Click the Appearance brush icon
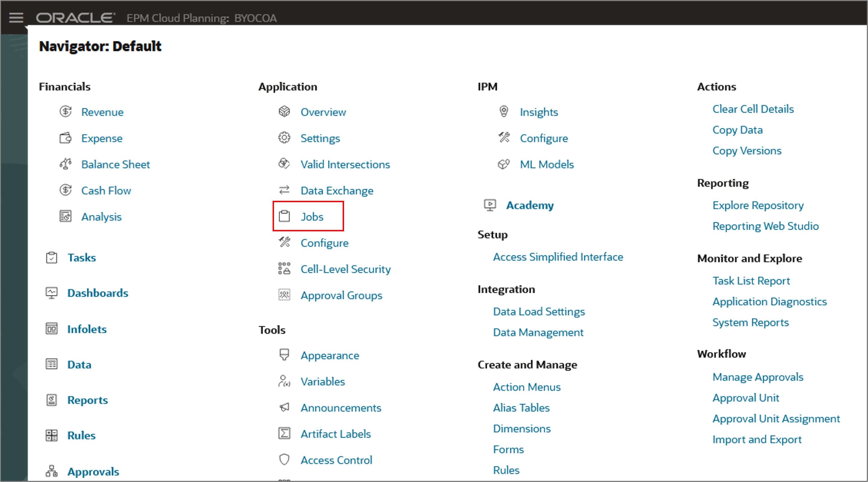The width and height of the screenshot is (868, 482). pyautogui.click(x=284, y=355)
